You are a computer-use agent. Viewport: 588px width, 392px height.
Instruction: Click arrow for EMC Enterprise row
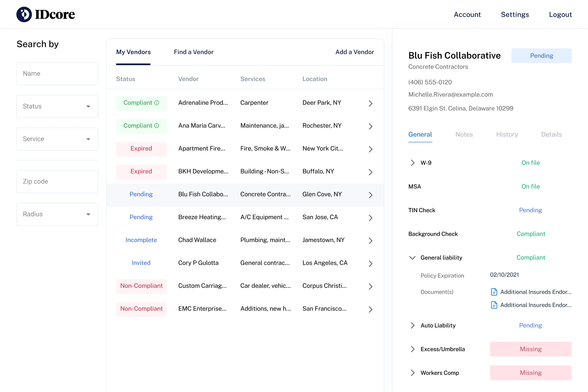click(x=370, y=310)
